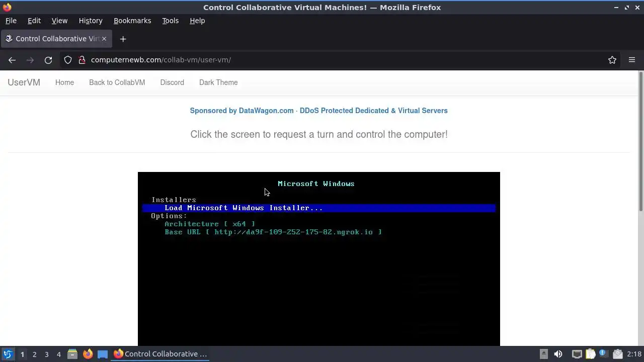Screen dimensions: 644x362
Task: Click the forward navigation arrow
Action: coord(30,60)
